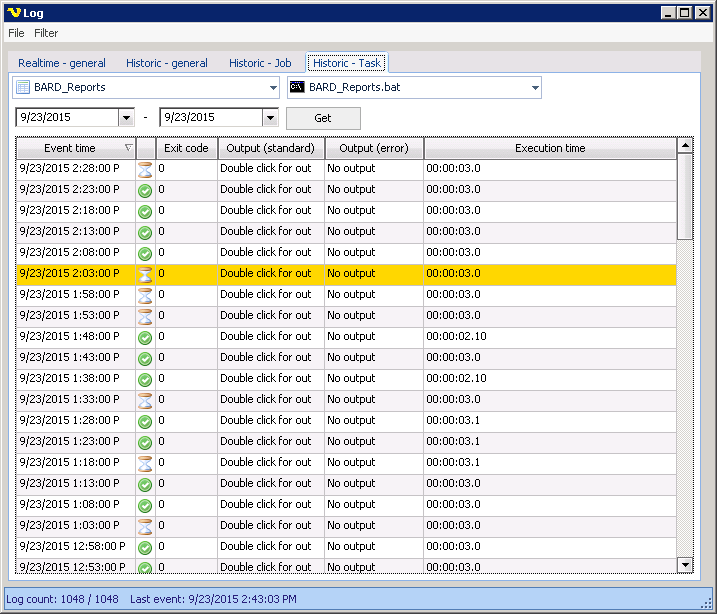Open the Filter menu
This screenshot has width=717, height=614.
pos(46,33)
